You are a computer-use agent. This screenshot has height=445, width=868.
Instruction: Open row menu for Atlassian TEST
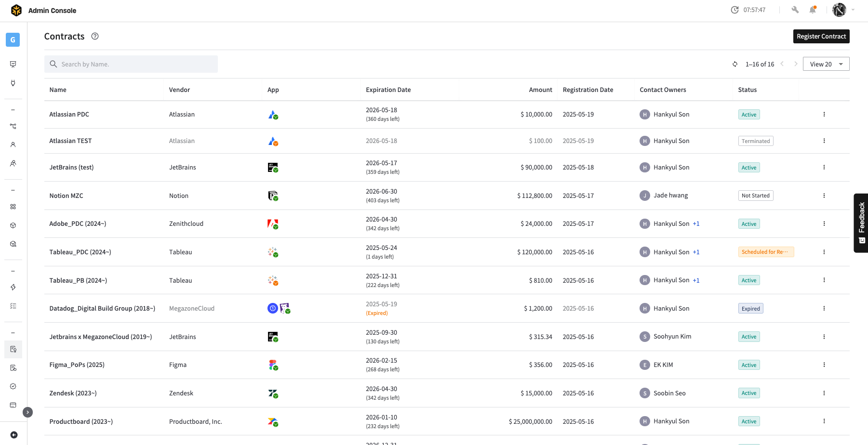point(824,141)
